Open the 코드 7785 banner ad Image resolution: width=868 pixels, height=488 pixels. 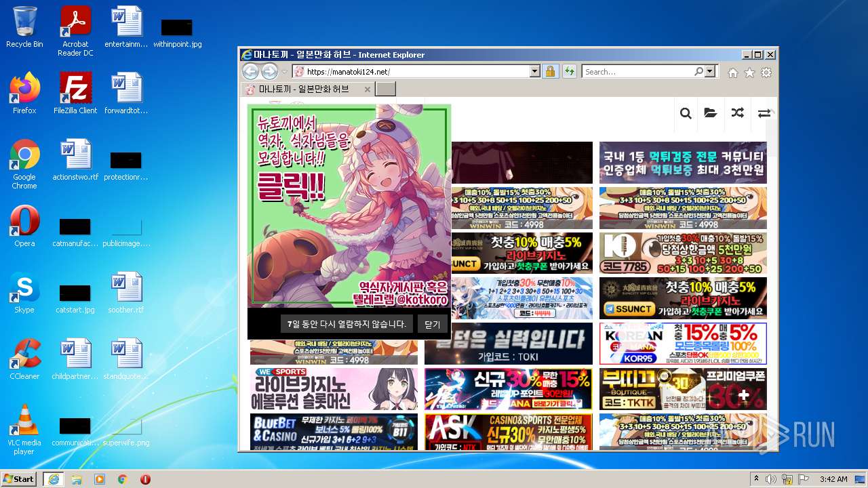coord(683,253)
